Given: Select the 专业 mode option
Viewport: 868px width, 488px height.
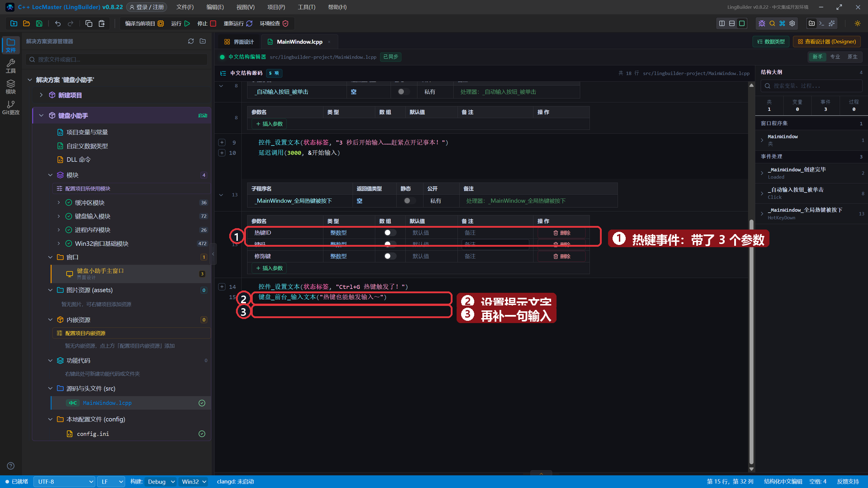Looking at the screenshot, I should [835, 57].
